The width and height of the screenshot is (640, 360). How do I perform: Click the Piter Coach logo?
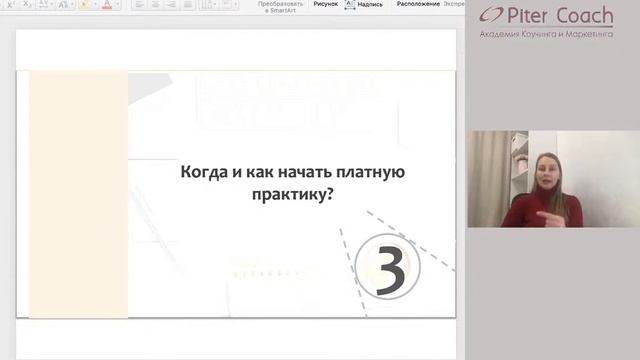[546, 22]
